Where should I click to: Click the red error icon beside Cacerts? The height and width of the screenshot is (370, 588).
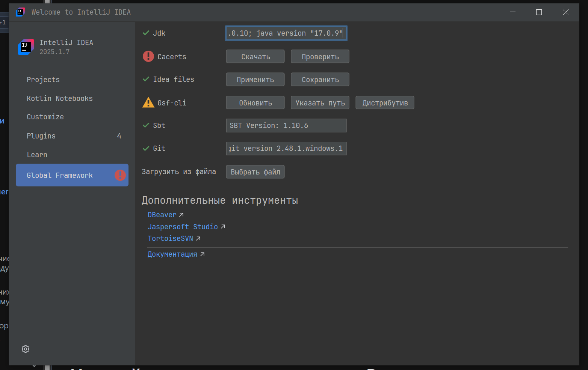tap(148, 56)
